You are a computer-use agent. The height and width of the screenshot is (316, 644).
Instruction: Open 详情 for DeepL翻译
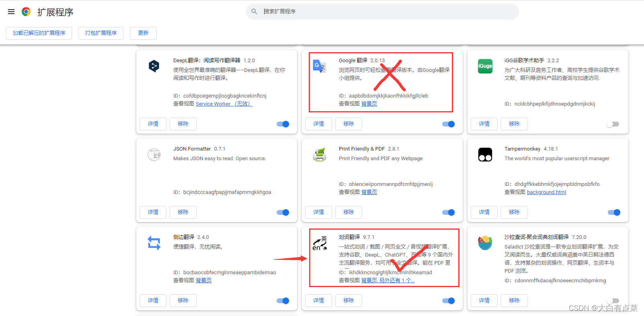[153, 124]
